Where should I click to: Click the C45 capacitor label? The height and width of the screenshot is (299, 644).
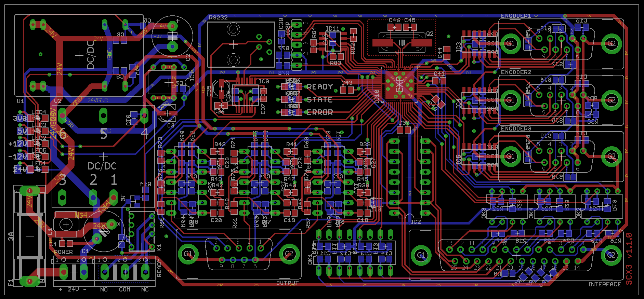coord(410,21)
